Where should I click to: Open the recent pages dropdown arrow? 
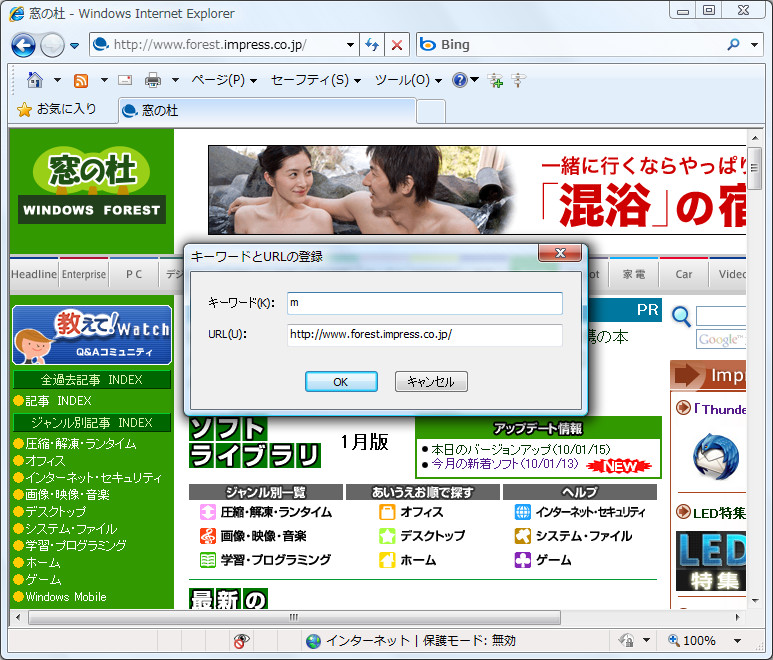tap(74, 46)
